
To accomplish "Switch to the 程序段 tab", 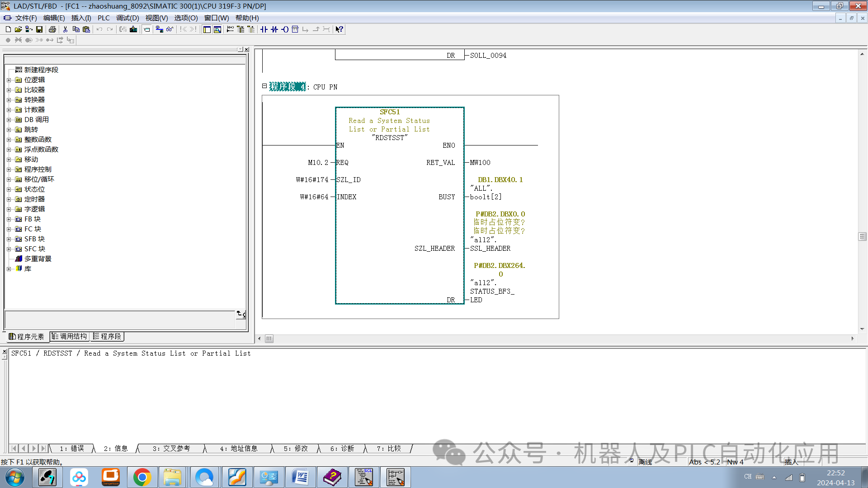I will (x=107, y=336).
